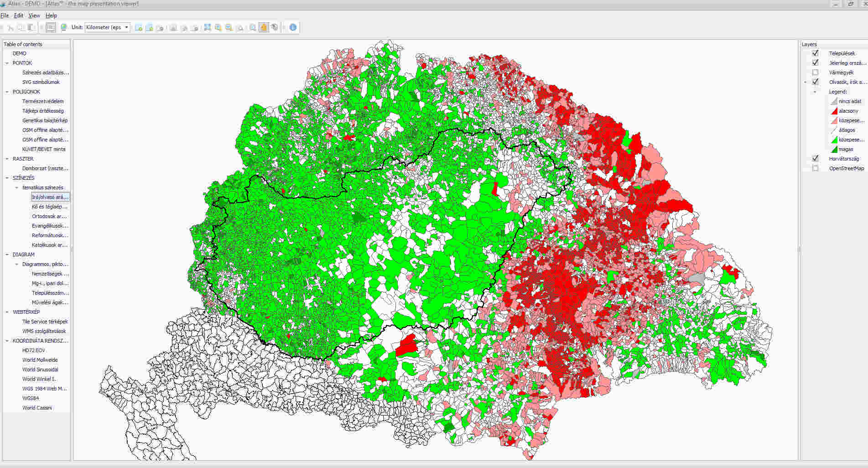This screenshot has width=868, height=468.
Task: Open the Help menu
Action: point(51,16)
